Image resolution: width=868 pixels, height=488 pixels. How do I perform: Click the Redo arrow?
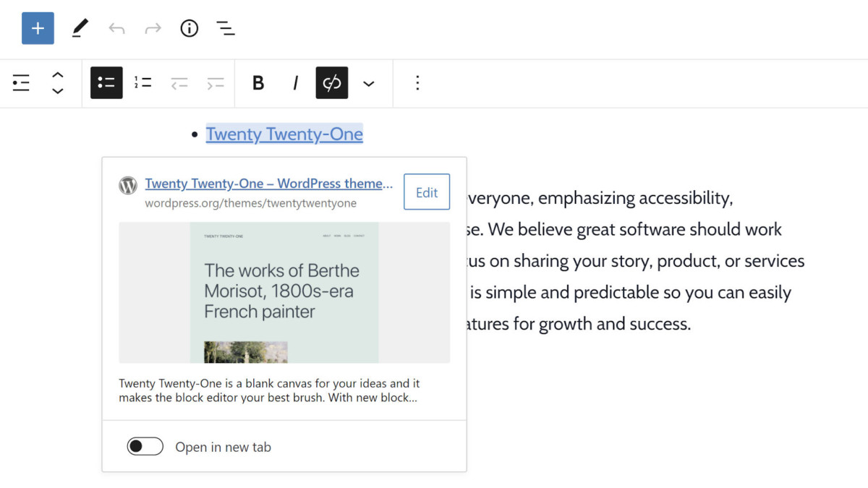coord(153,29)
